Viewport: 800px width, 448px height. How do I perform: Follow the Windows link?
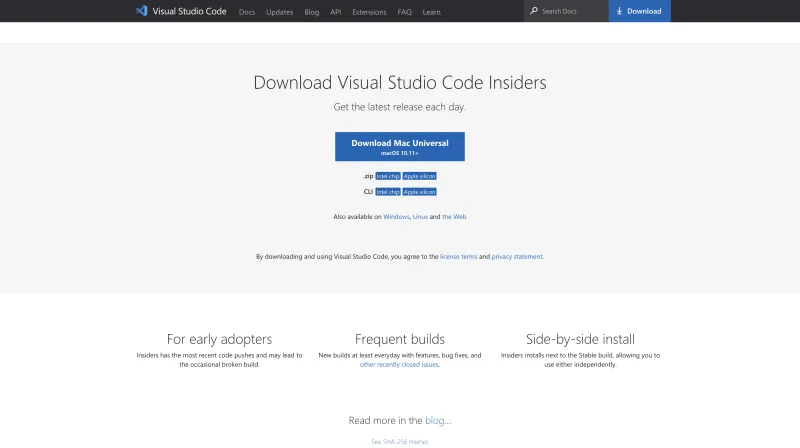[396, 216]
